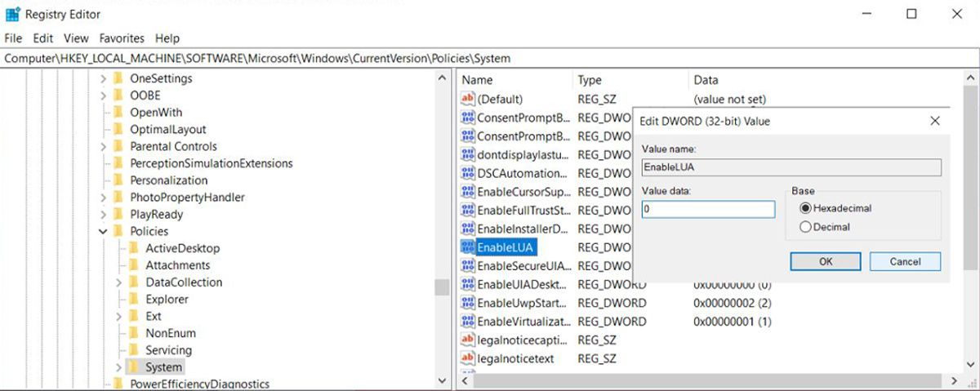This screenshot has width=980, height=391.
Task: Click the registry path address bar
Action: [490, 59]
